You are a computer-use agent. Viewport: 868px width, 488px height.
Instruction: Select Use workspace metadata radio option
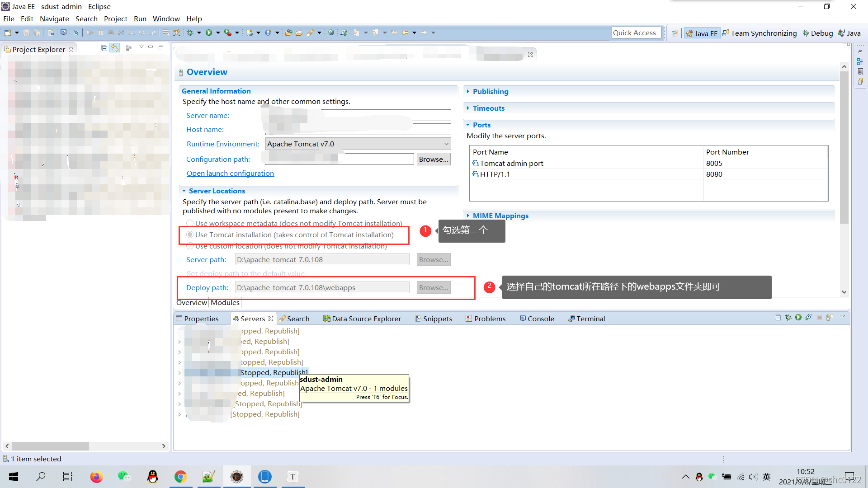pyautogui.click(x=190, y=223)
